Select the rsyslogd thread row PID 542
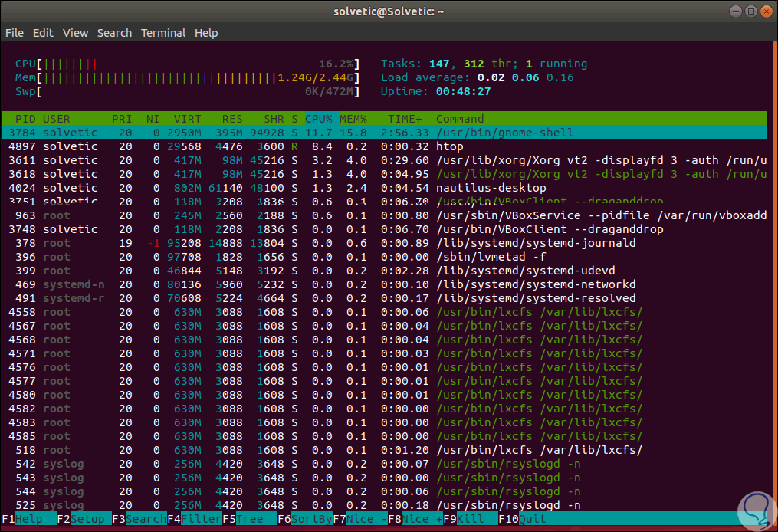The height and width of the screenshot is (532, 778). click(x=385, y=464)
